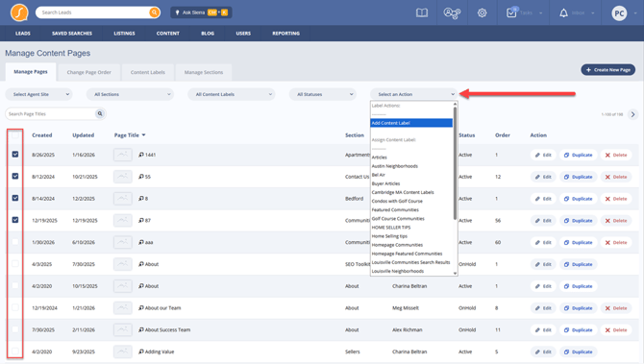This screenshot has height=364, width=644.
Task: Check the checkbox for page aaa
Action: pos(15,242)
